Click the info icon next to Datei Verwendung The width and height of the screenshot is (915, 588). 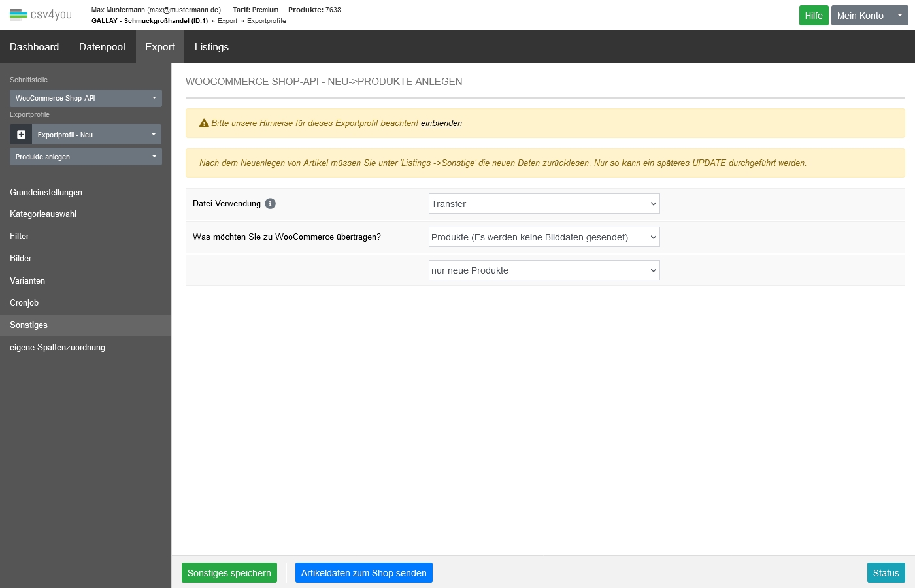coord(270,204)
